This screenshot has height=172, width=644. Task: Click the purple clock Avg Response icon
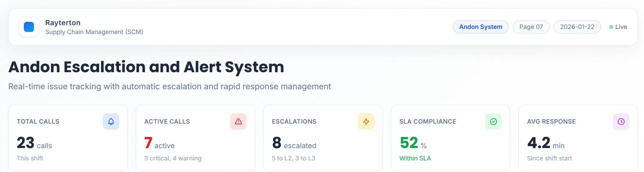point(621,122)
